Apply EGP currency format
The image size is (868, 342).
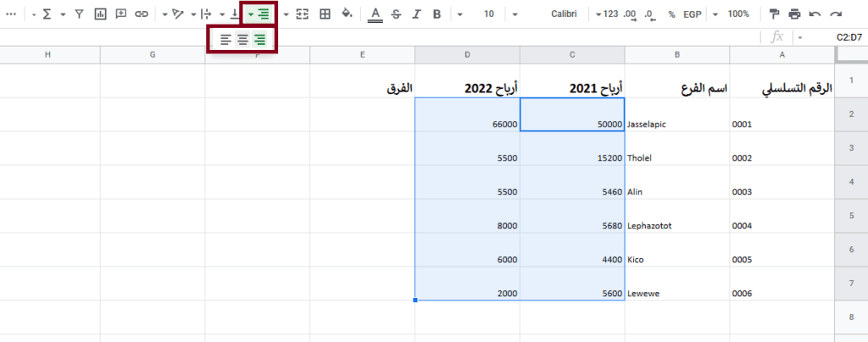(692, 14)
